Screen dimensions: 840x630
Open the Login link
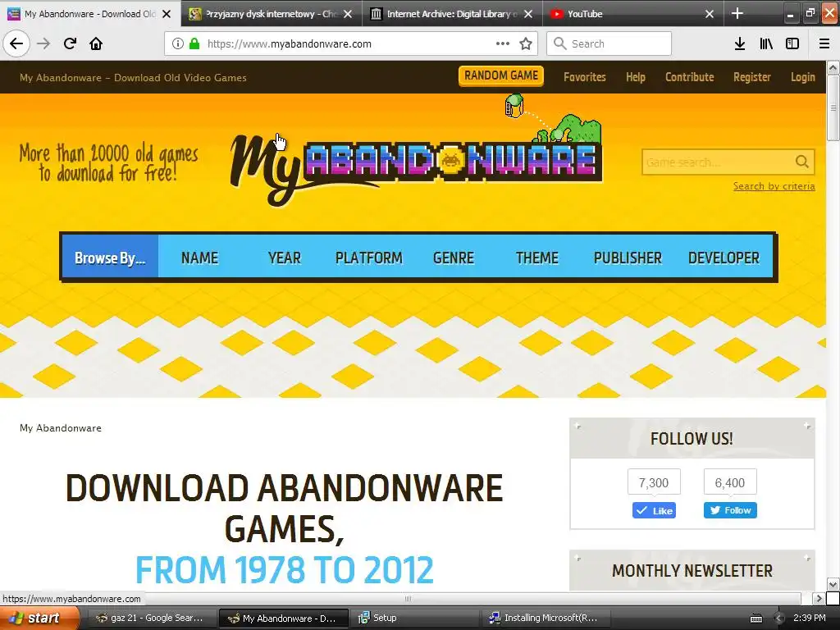(803, 77)
